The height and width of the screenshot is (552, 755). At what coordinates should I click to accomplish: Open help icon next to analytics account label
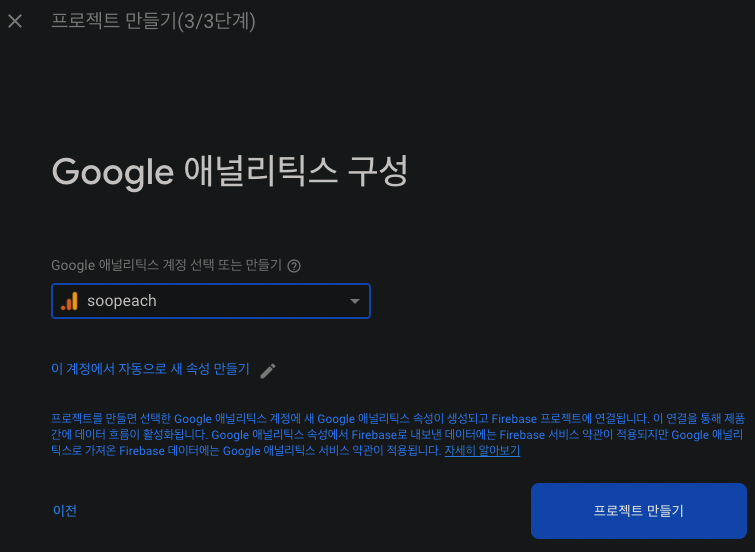click(x=294, y=266)
